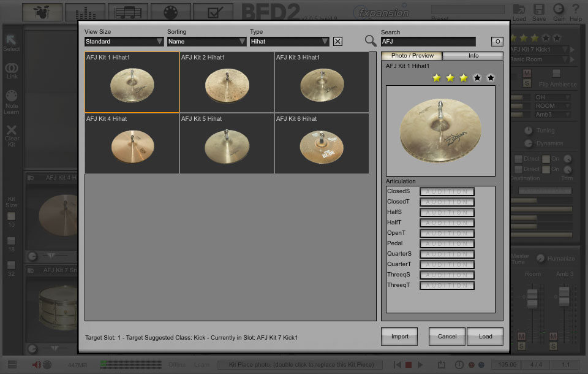The height and width of the screenshot is (374, 588).
Task: Toggle kit size 18 checkbox
Action: [11, 240]
